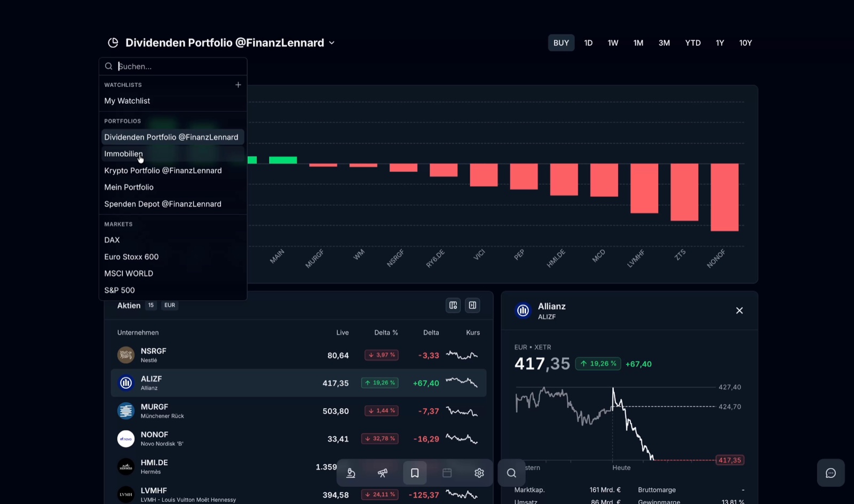This screenshot has height=504, width=854.
Task: Select 1Y time range
Action: (x=720, y=43)
